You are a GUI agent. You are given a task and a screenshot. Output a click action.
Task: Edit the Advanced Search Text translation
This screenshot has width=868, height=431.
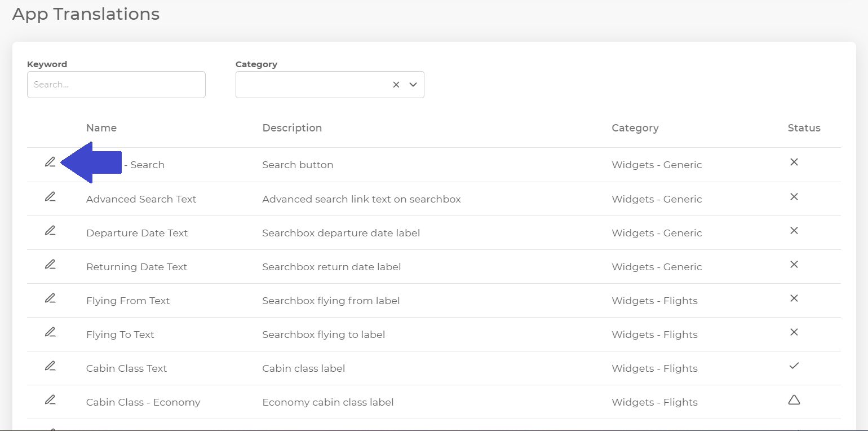point(50,197)
